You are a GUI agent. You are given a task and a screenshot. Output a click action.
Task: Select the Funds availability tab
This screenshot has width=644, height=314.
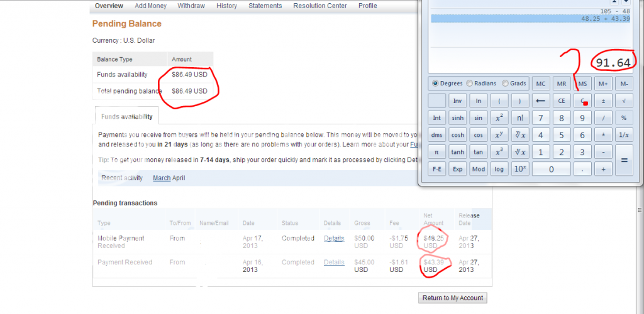tap(126, 116)
